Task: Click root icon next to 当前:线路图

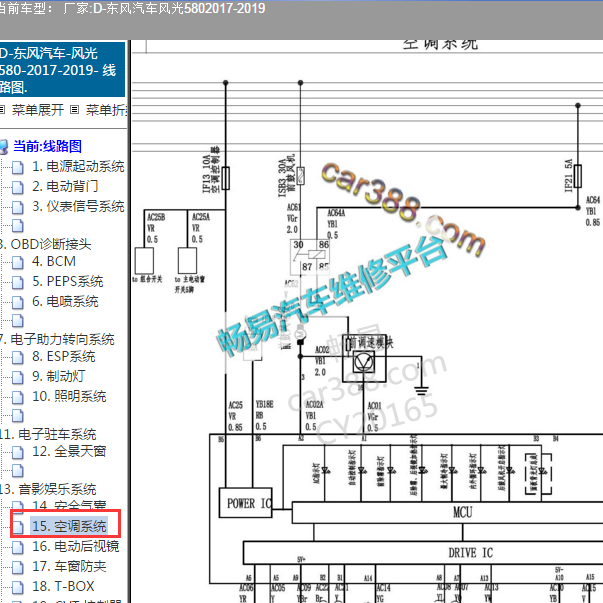Action: 3,147
